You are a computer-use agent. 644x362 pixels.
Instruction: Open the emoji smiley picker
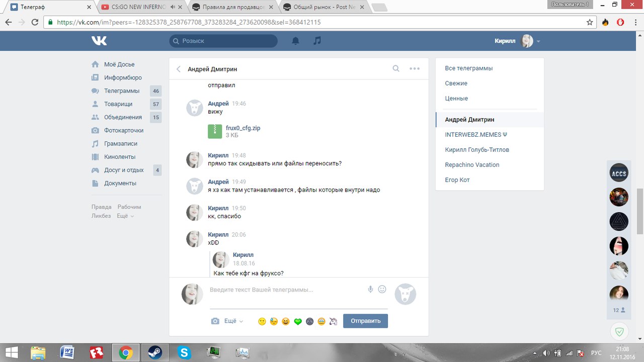[x=382, y=289]
